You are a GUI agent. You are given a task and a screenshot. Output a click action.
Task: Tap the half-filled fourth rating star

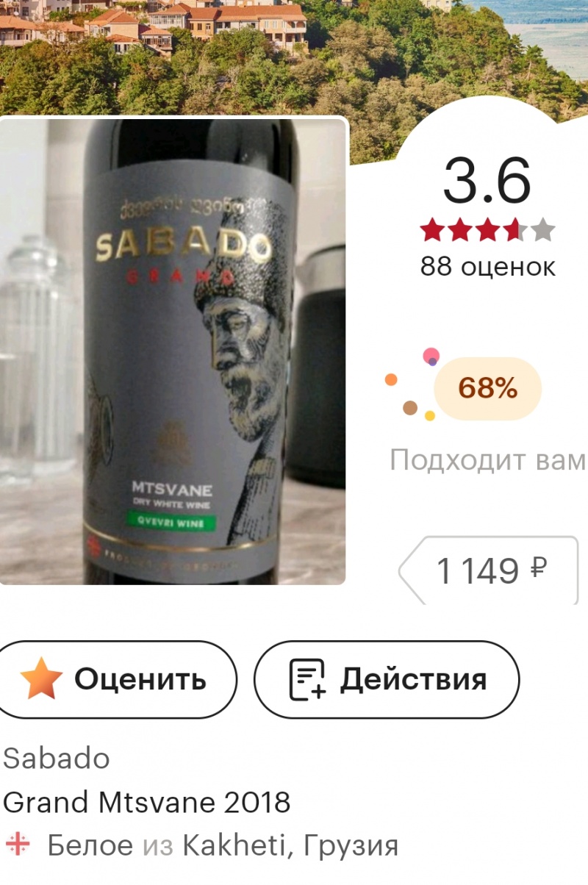515,230
